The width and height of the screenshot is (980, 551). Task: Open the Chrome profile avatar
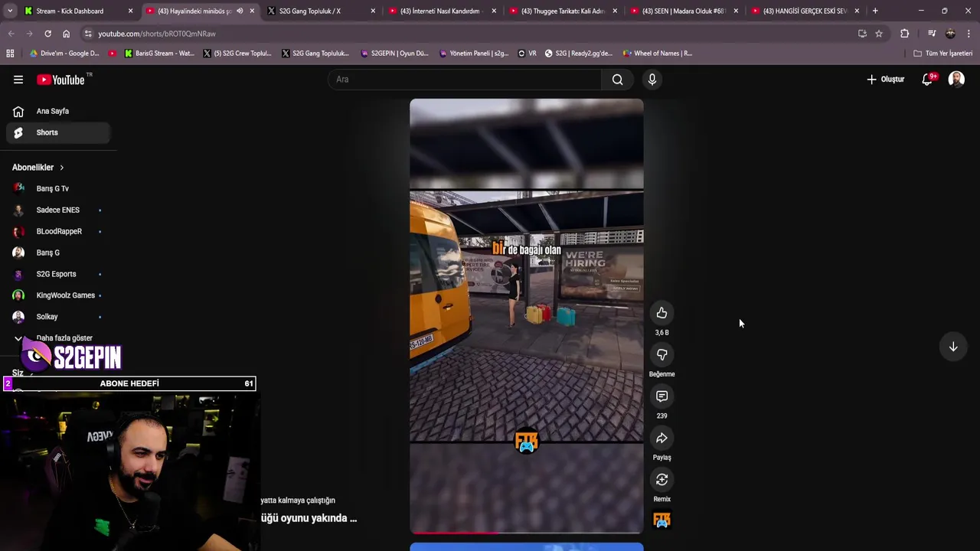tap(950, 34)
